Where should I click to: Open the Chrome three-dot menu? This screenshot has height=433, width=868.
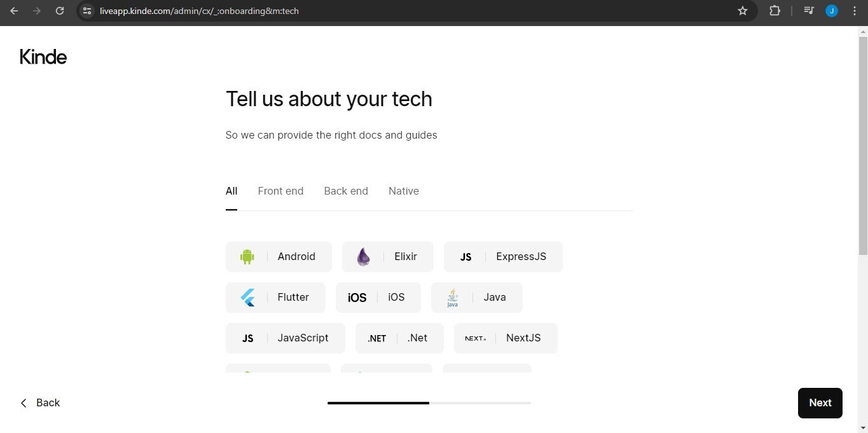(855, 11)
